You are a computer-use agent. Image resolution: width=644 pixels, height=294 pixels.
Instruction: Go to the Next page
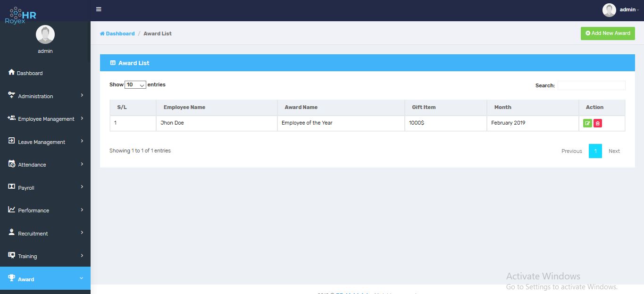pyautogui.click(x=614, y=151)
